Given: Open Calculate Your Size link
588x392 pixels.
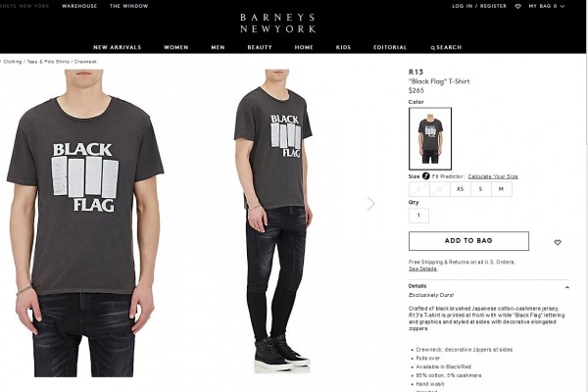Looking at the screenshot, I should click(x=493, y=176).
